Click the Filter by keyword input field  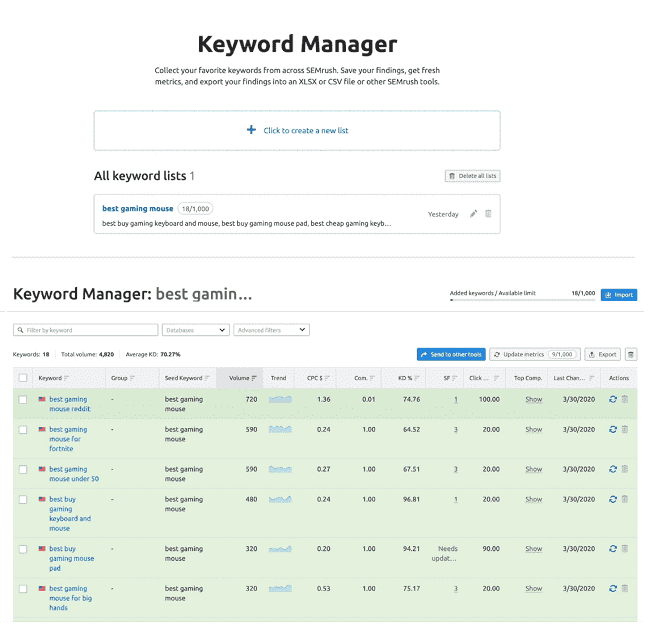[x=86, y=330]
